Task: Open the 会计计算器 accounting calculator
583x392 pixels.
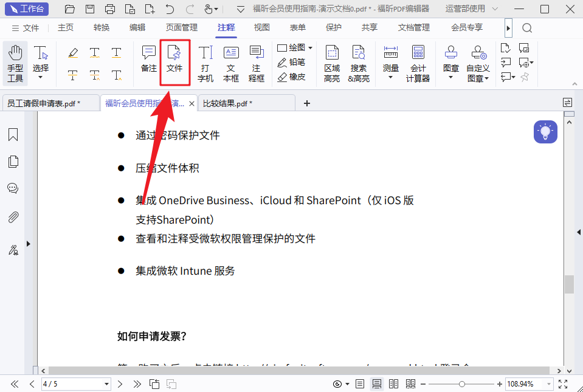Action: 418,61
